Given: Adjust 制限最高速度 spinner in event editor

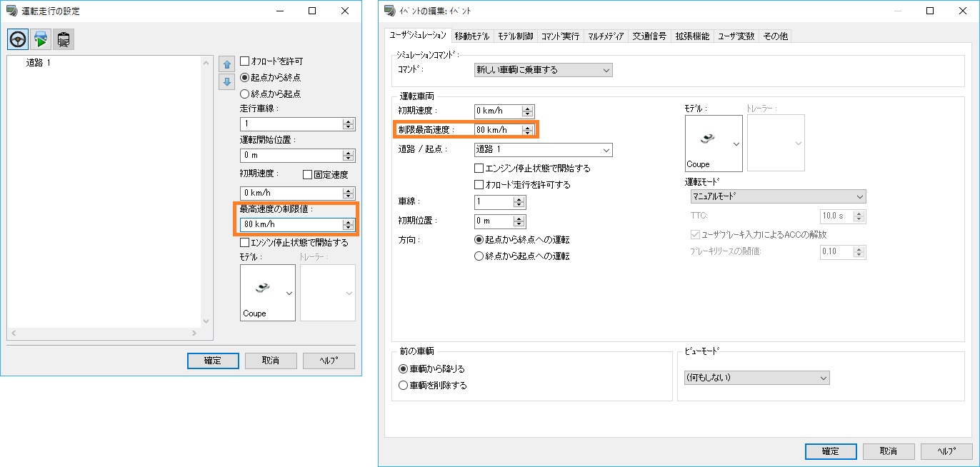Looking at the screenshot, I should [528, 130].
